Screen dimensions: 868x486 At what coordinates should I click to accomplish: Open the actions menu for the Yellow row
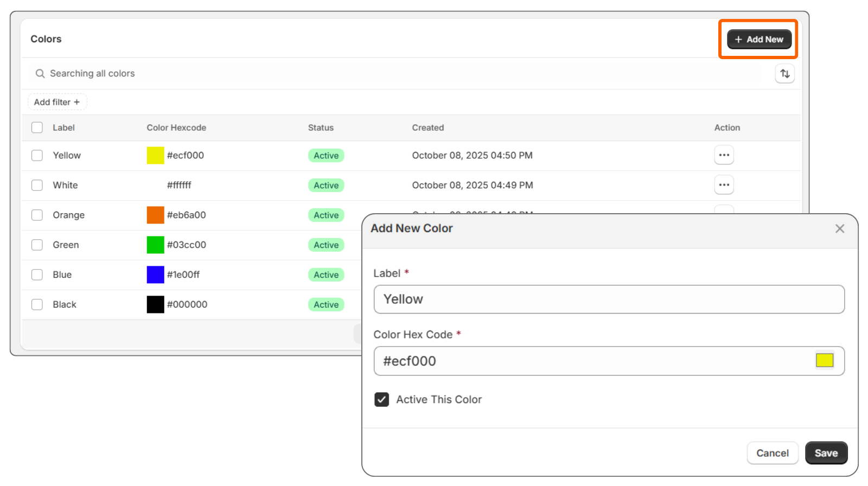coord(724,155)
